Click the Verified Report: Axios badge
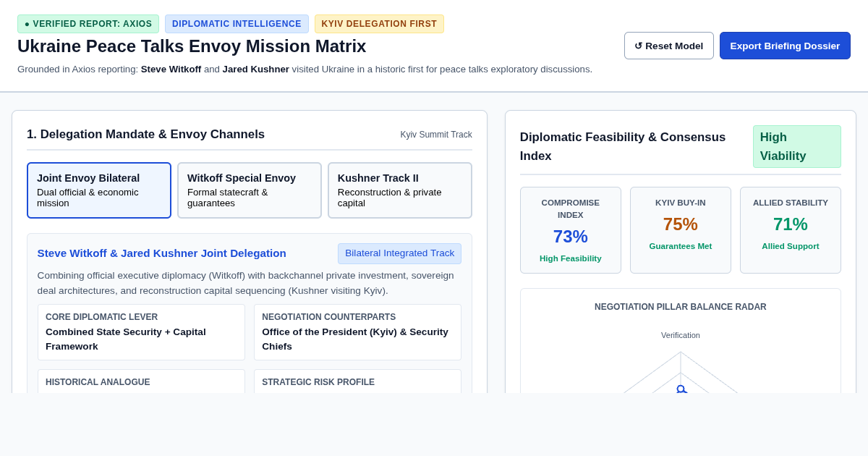Viewport: 868px width, 456px height. (x=88, y=24)
